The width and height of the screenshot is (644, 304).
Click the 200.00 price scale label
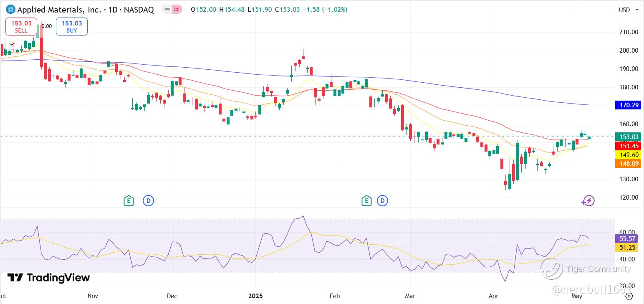[629, 51]
